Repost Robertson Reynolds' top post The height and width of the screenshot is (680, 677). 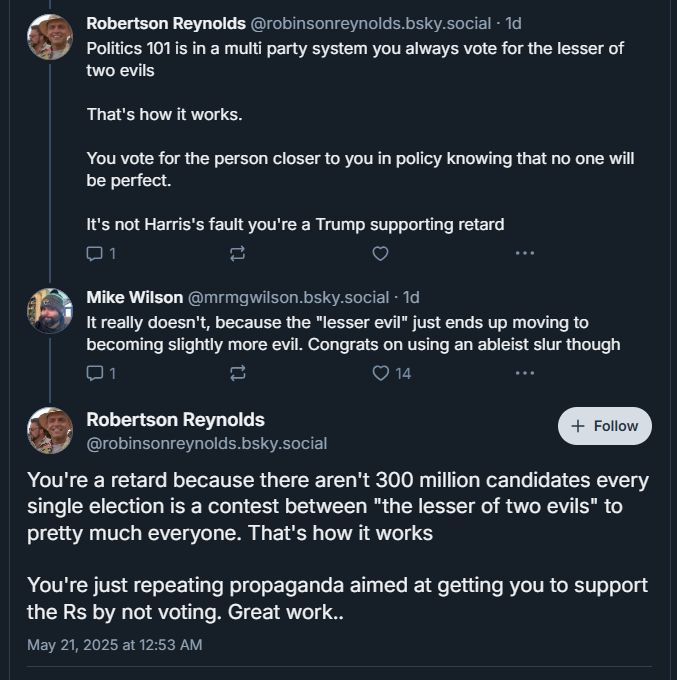pyautogui.click(x=237, y=254)
